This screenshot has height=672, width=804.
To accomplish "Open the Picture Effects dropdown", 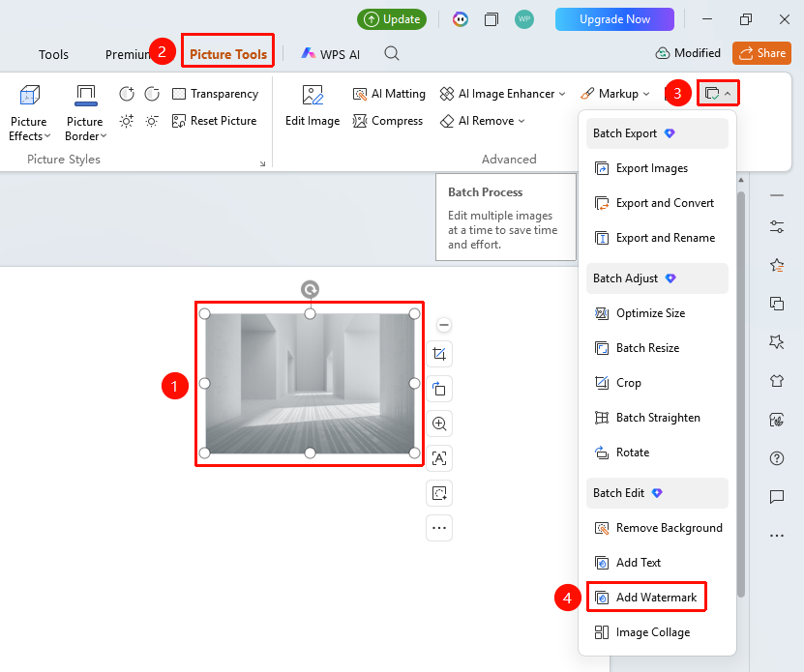I will coord(29,113).
